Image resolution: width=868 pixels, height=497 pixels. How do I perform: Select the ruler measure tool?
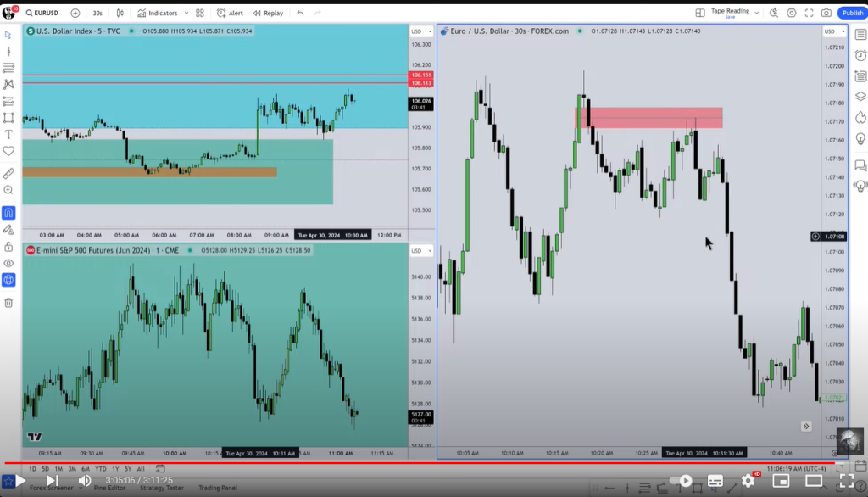tap(8, 174)
